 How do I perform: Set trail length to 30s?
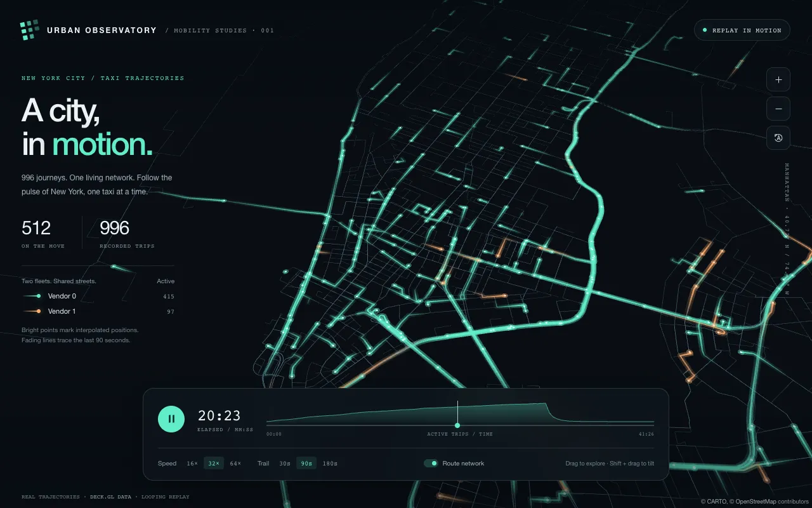click(285, 464)
